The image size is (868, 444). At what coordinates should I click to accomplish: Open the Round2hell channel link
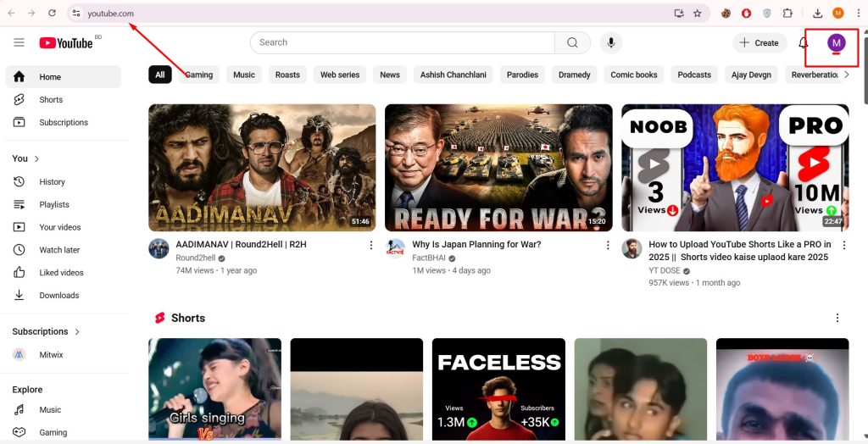[196, 258]
